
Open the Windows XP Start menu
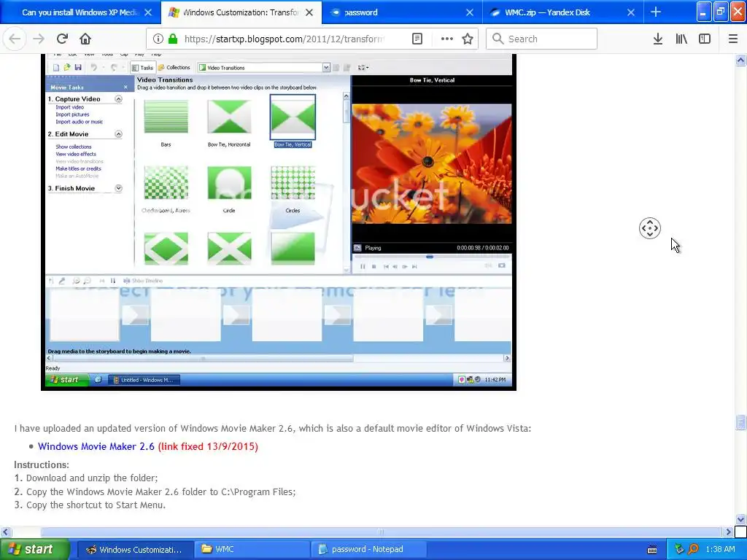pyautogui.click(x=34, y=549)
